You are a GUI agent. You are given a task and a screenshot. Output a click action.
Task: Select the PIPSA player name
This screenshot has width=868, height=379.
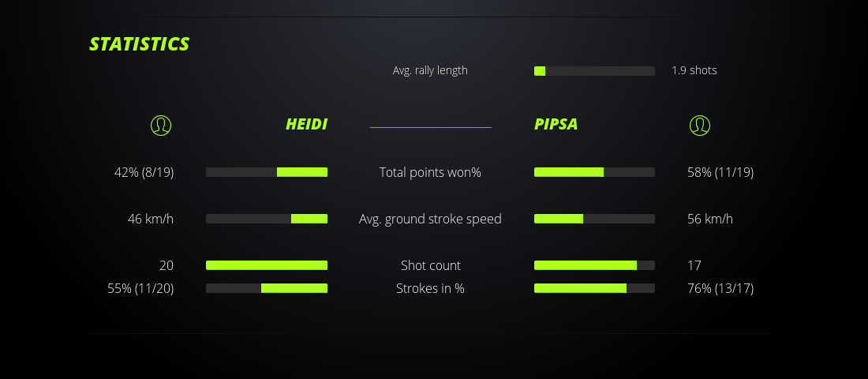[556, 125]
